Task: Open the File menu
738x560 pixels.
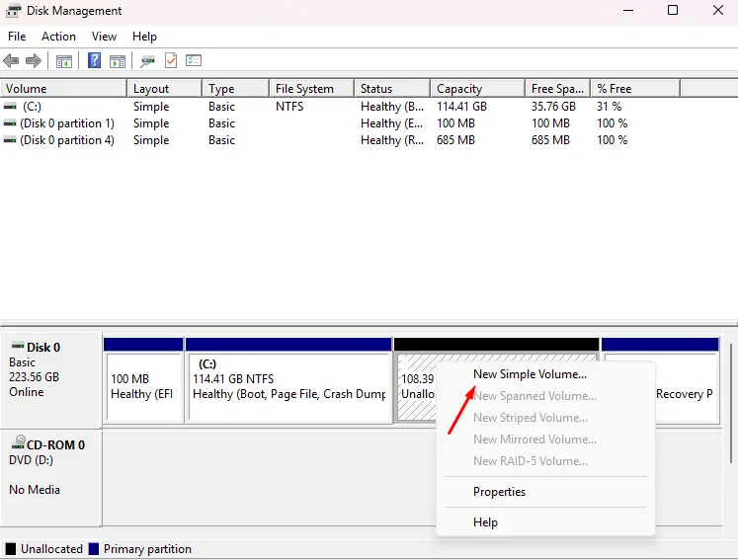Action: pyautogui.click(x=17, y=37)
